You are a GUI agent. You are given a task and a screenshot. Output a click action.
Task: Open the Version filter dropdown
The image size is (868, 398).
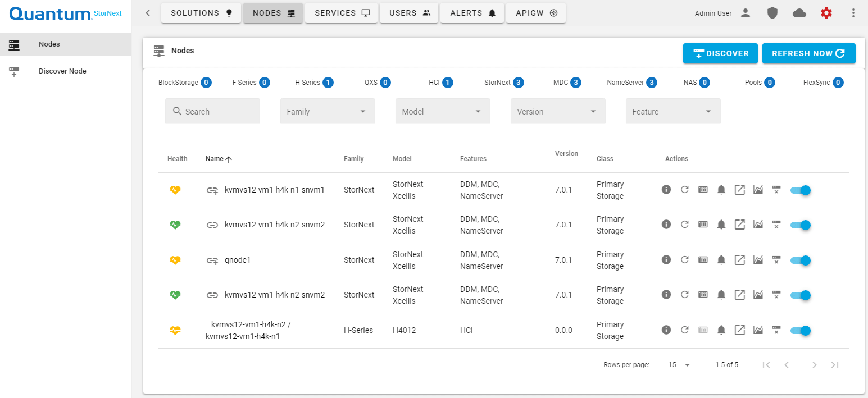coord(558,111)
